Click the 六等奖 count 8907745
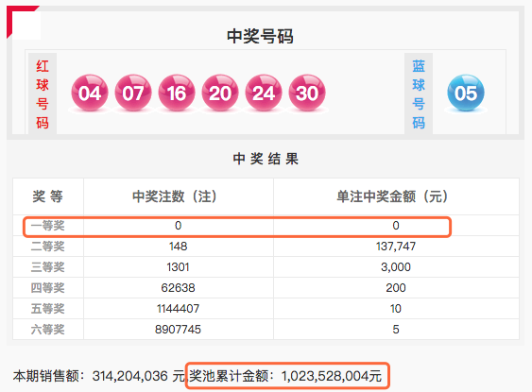The width and height of the screenshot is (532, 392). pos(179,330)
